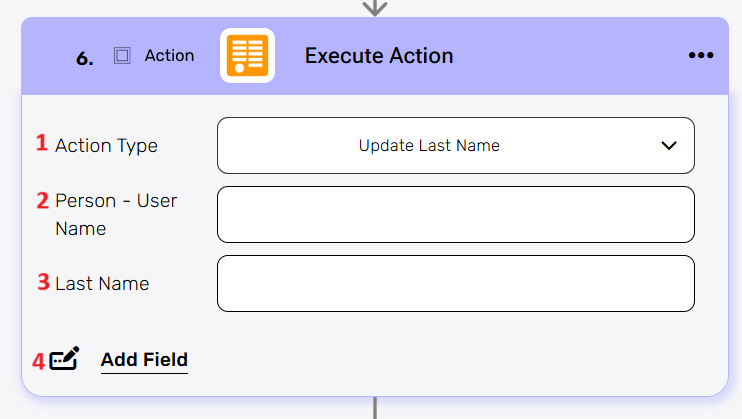Click into the Last Name text field
This screenshot has height=419, width=742.
tap(455, 283)
